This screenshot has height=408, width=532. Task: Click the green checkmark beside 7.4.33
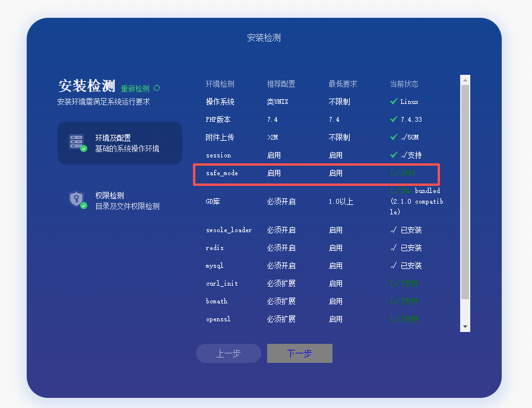(394, 119)
